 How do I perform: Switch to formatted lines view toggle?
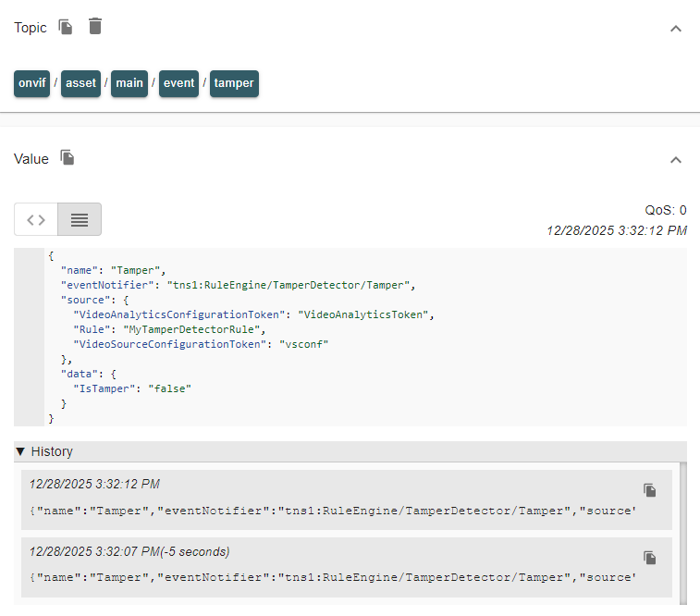point(80,219)
